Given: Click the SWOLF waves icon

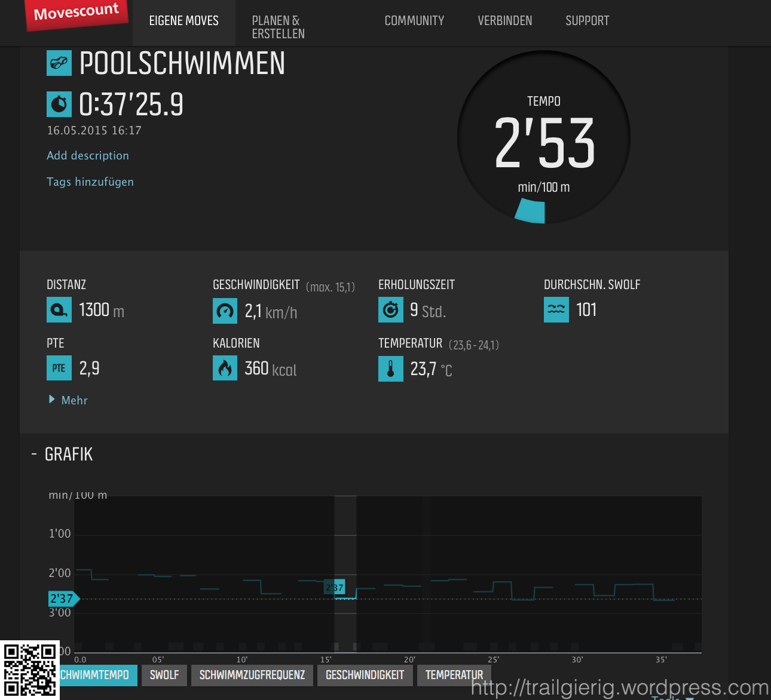Looking at the screenshot, I should 556,310.
